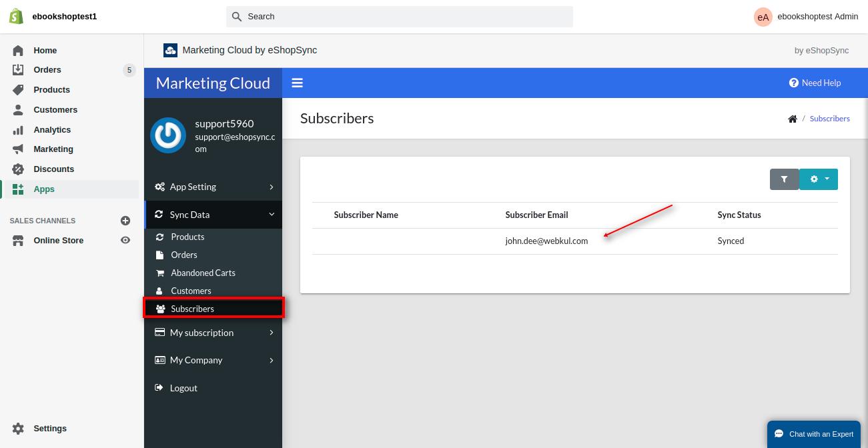Expand My Company menu
The width and height of the screenshot is (868, 448).
click(x=213, y=360)
